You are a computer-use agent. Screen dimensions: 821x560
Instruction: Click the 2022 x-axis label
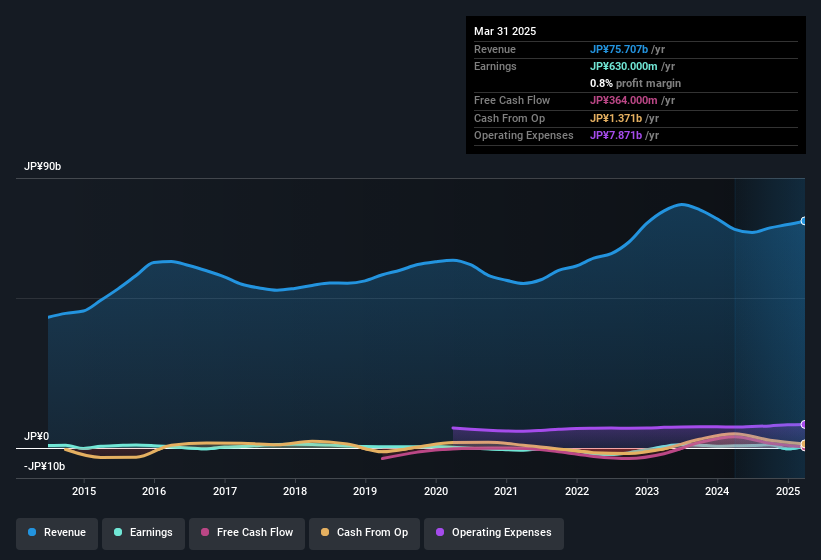pyautogui.click(x=576, y=491)
